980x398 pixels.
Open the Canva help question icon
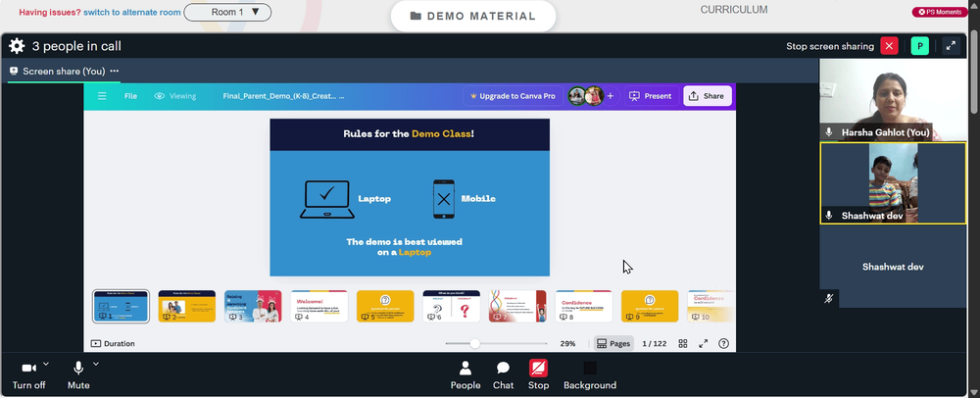[724, 344]
